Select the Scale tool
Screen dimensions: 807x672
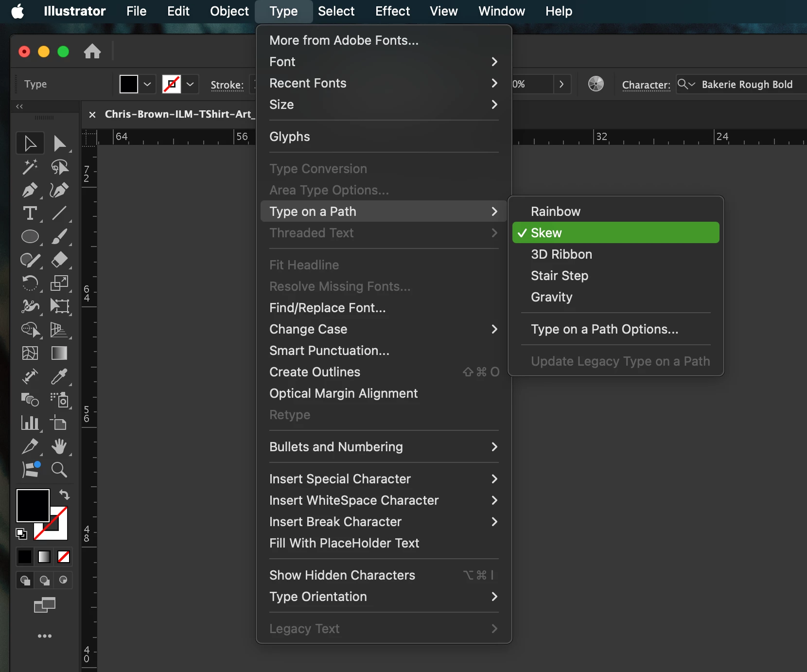click(x=59, y=283)
